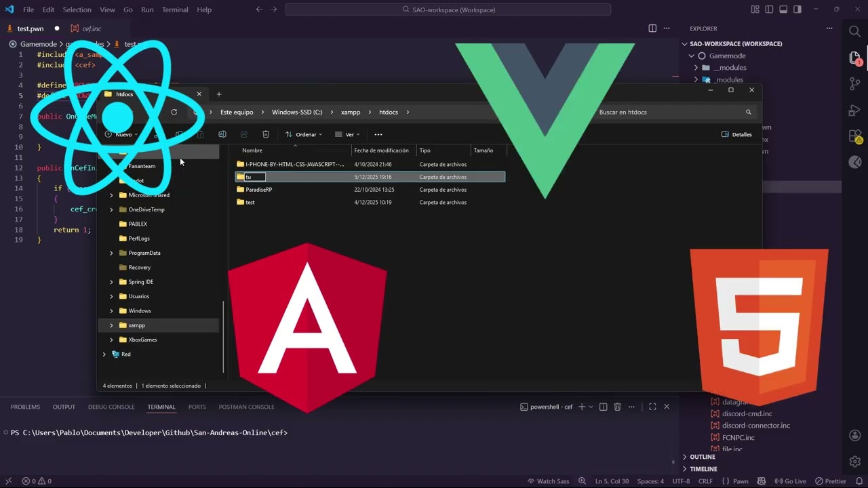This screenshot has width=868, height=488.
Task: Open the Accounts menu in activity bar
Action: click(854, 435)
